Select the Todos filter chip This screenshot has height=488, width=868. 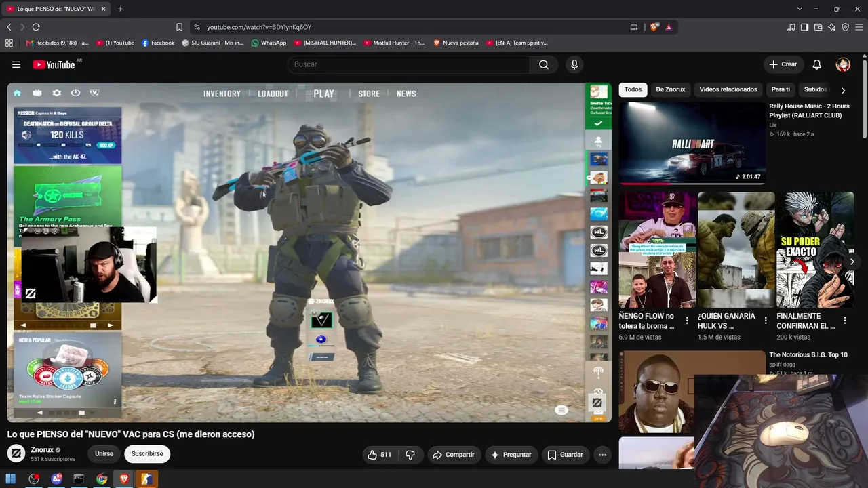[633, 89]
